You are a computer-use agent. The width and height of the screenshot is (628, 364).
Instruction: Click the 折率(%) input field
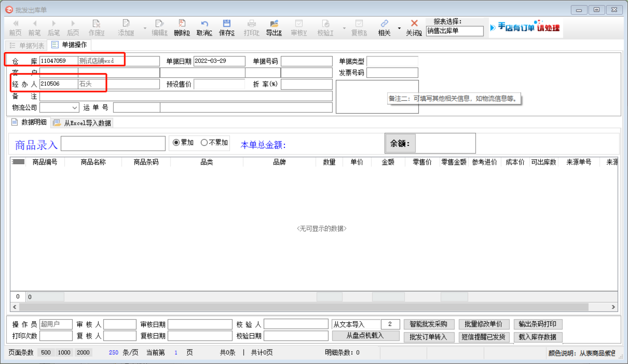[307, 84]
